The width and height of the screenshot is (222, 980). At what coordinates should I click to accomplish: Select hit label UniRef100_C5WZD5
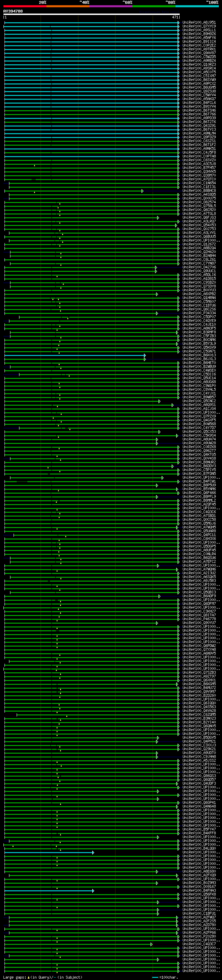pos(199,57)
